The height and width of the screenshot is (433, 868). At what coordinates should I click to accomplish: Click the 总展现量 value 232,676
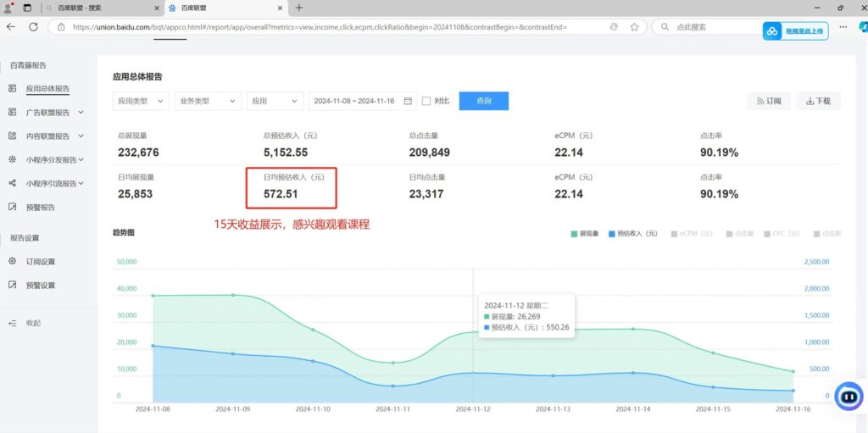pos(138,153)
